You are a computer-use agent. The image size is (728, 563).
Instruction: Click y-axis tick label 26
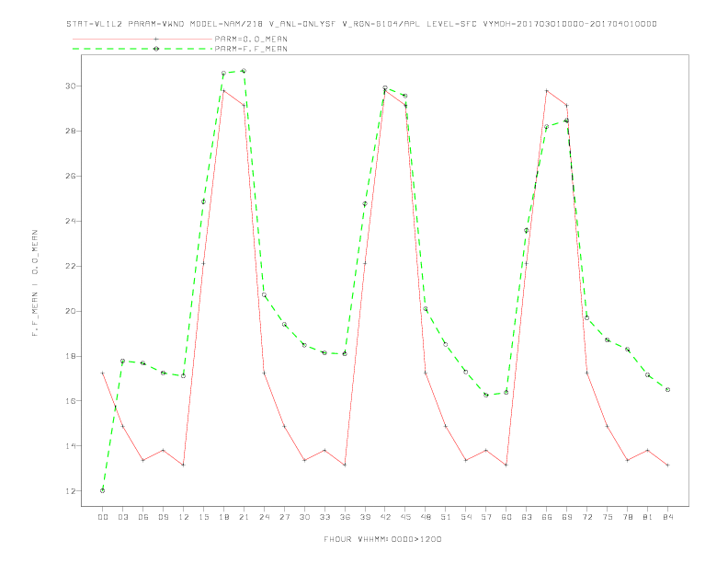pyautogui.click(x=70, y=176)
